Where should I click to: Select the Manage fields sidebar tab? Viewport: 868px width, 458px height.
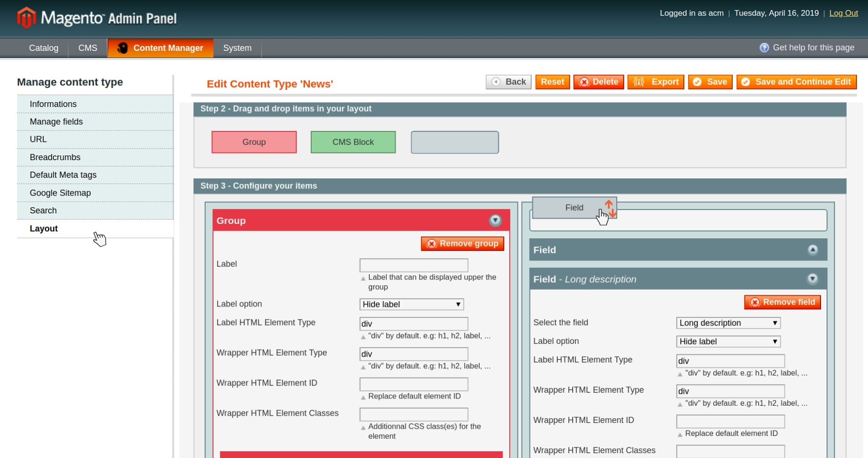(56, 122)
